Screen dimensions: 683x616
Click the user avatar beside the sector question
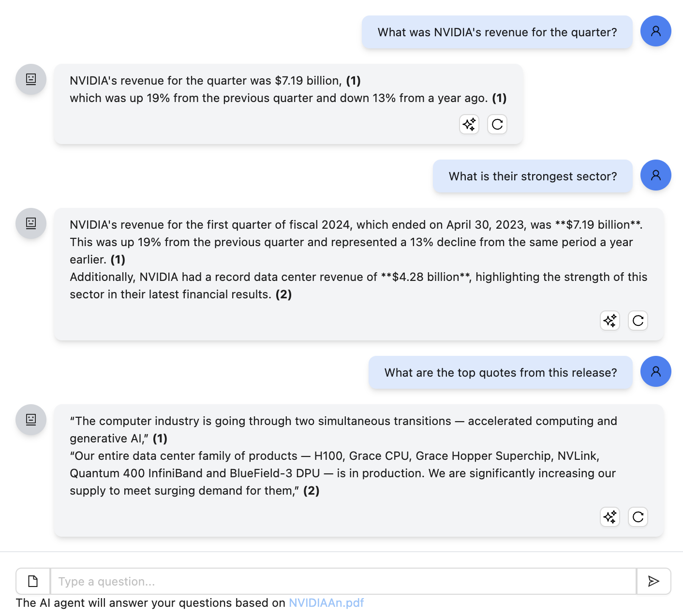(x=655, y=175)
